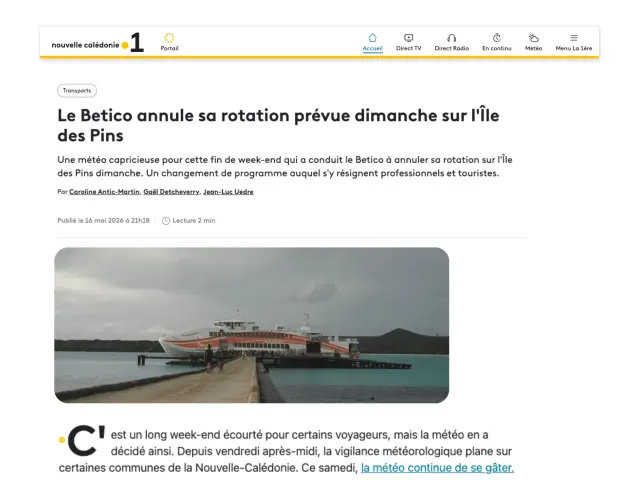
Task: Click the Nouvelle Calédonie la 1ère logo
Action: click(98, 43)
